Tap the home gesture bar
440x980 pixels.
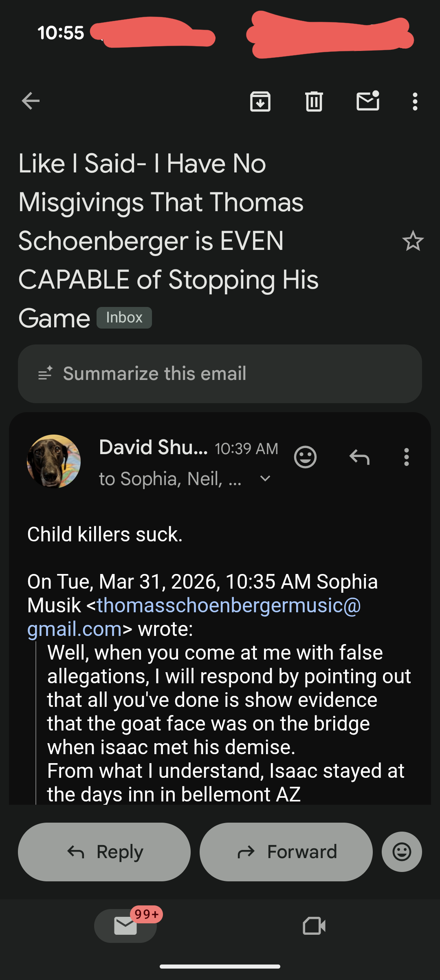click(x=220, y=967)
